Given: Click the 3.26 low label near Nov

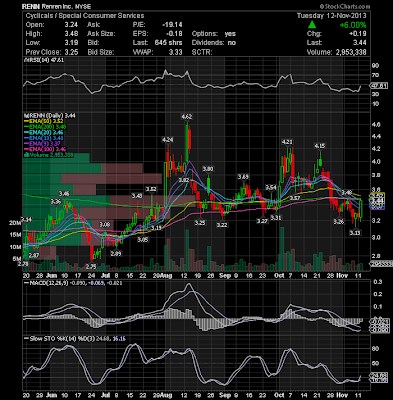Looking at the screenshot, I should (339, 221).
